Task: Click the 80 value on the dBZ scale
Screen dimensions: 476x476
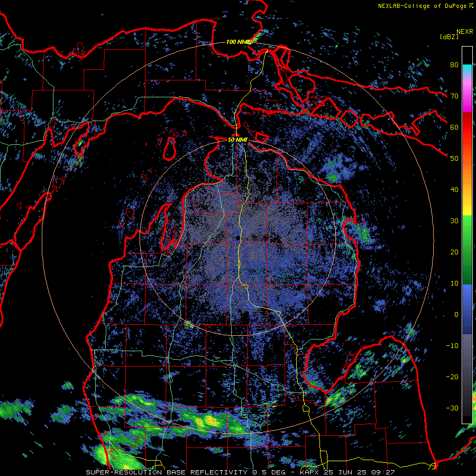Action: [x=454, y=65]
